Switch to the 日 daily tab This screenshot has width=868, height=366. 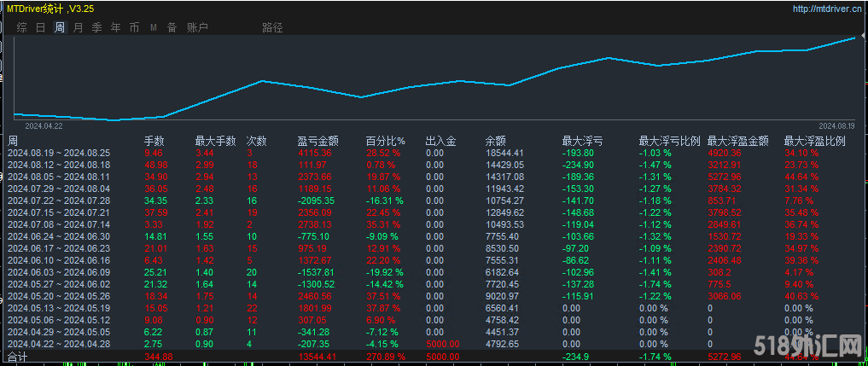(x=40, y=27)
